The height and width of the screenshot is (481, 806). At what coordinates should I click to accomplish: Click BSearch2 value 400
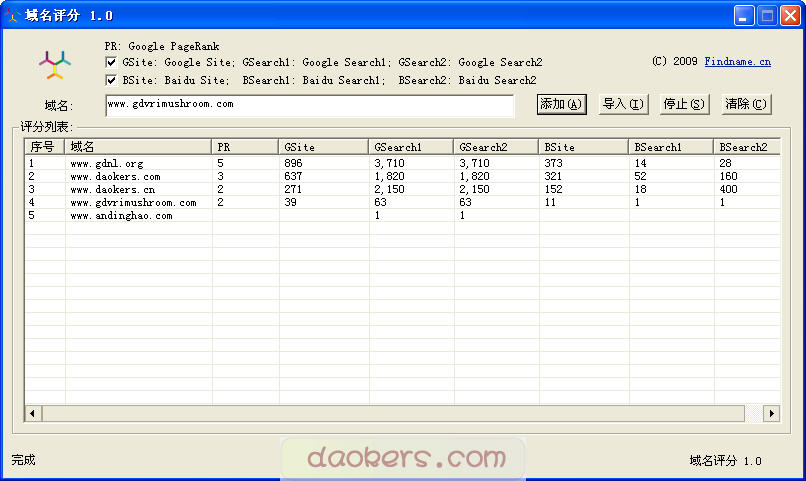tap(728, 189)
